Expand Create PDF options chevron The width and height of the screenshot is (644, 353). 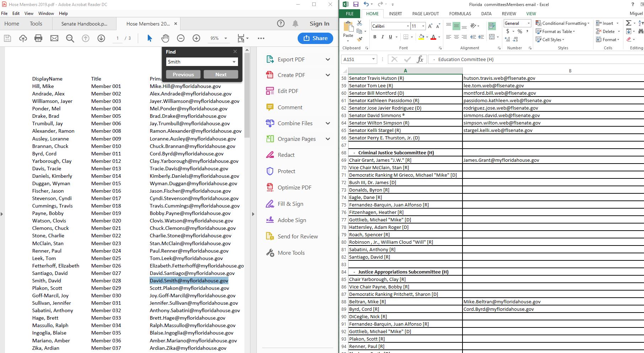click(x=328, y=75)
